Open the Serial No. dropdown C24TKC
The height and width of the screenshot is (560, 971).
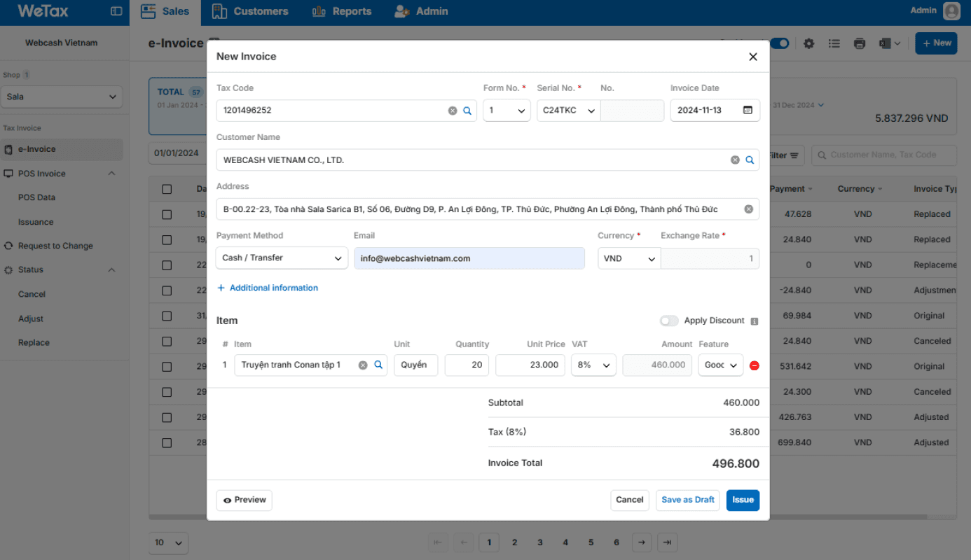[569, 111]
